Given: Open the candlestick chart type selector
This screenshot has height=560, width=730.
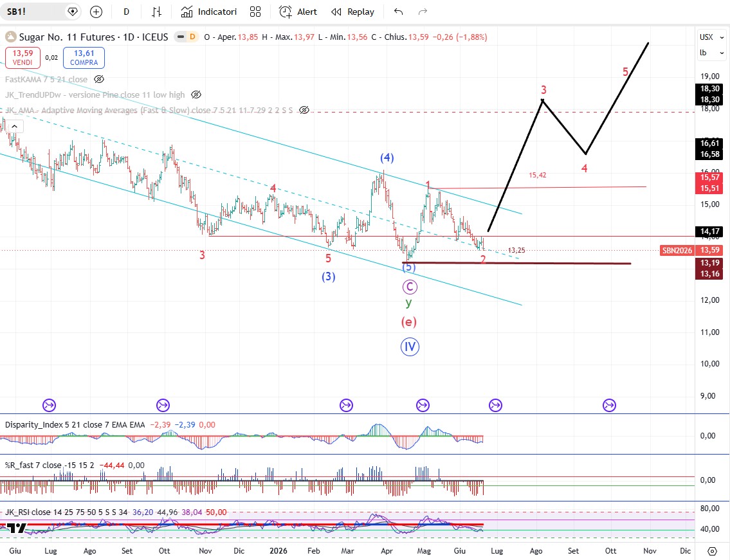Looking at the screenshot, I should click(x=157, y=12).
